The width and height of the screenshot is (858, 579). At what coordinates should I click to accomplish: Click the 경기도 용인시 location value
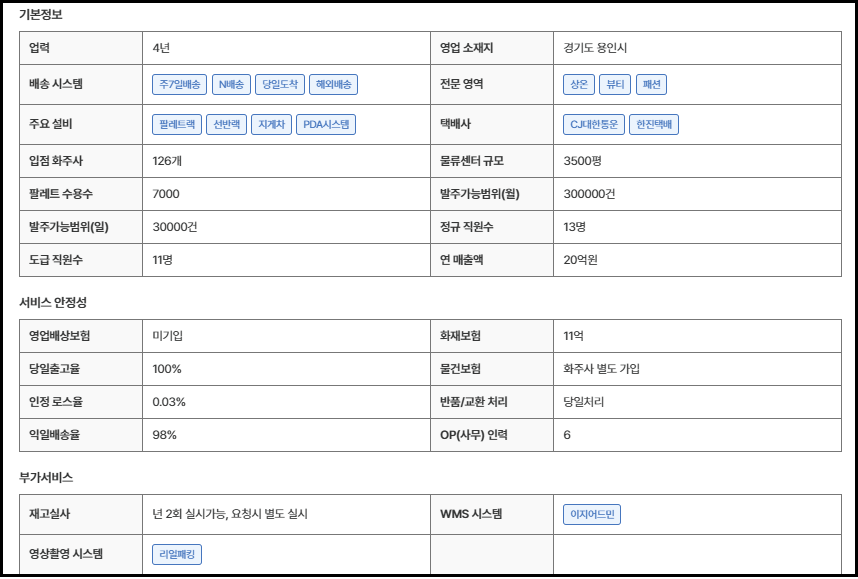[595, 48]
